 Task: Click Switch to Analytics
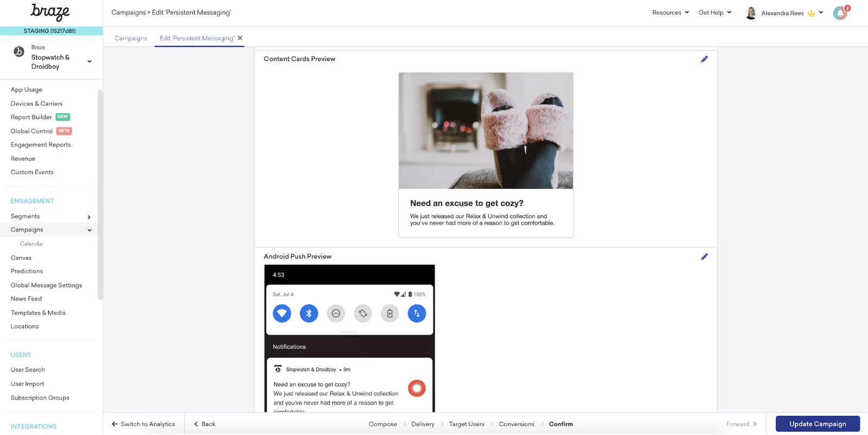click(x=143, y=424)
